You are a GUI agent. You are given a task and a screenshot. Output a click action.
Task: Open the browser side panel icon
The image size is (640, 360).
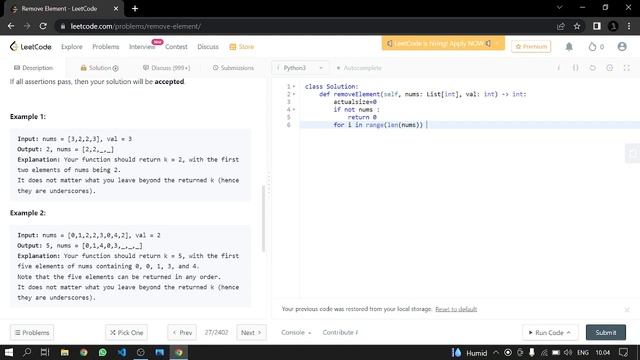pos(597,26)
